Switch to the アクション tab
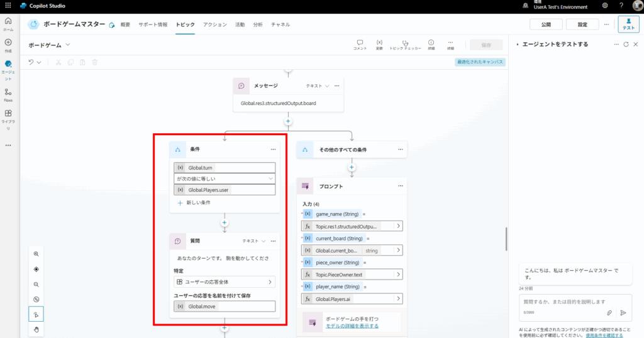Screen dimensions: 644x338 click(x=216, y=25)
